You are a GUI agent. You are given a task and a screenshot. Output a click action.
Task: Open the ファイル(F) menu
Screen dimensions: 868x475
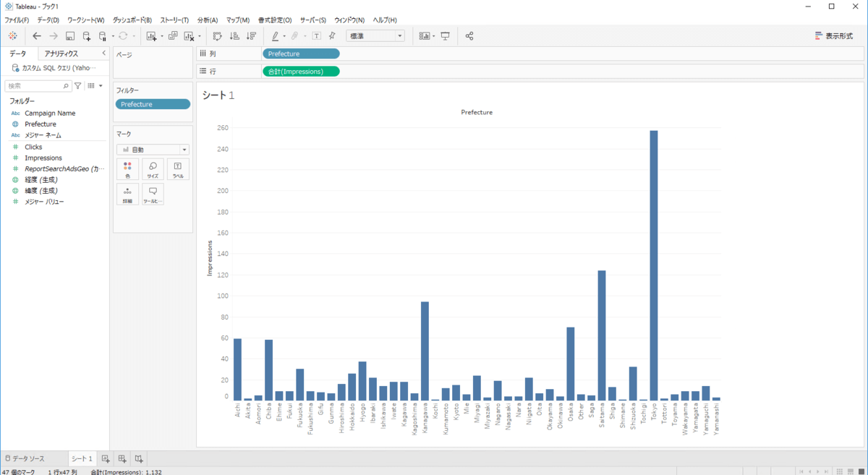pyautogui.click(x=17, y=20)
